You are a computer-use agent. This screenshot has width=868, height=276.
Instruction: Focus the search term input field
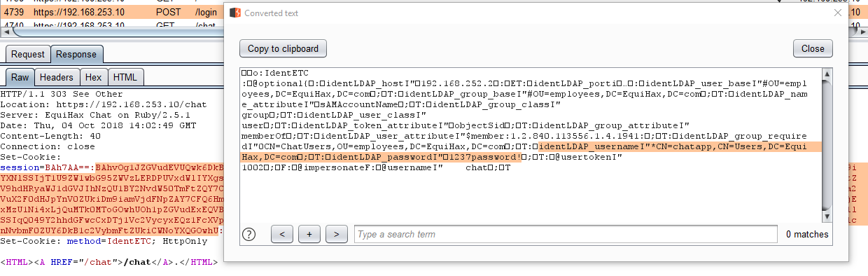coord(566,234)
